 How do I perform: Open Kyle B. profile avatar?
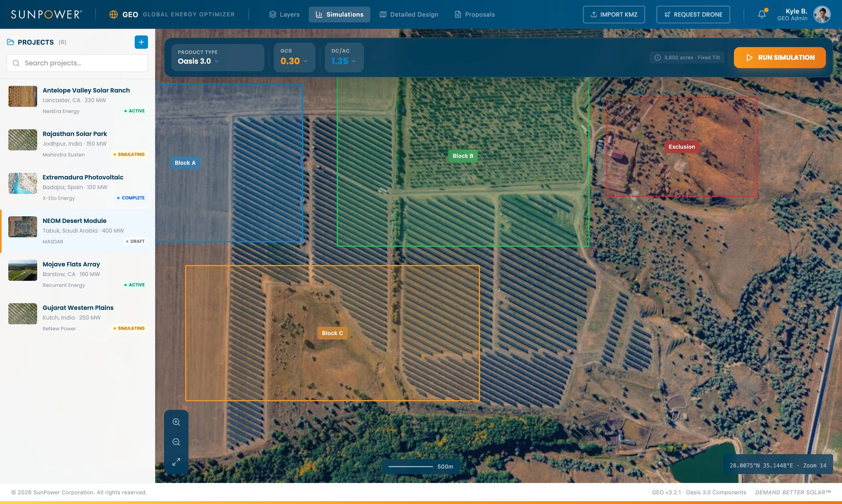coord(822,14)
